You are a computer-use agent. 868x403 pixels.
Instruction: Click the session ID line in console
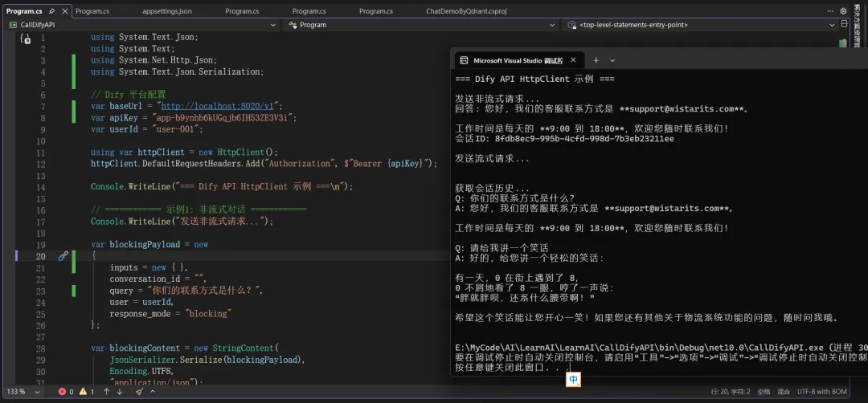565,139
